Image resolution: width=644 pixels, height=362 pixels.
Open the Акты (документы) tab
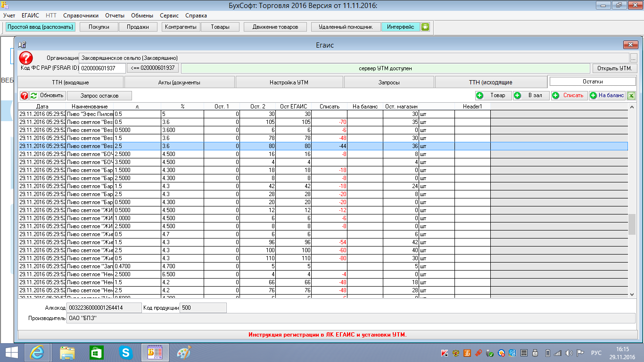[179, 82]
